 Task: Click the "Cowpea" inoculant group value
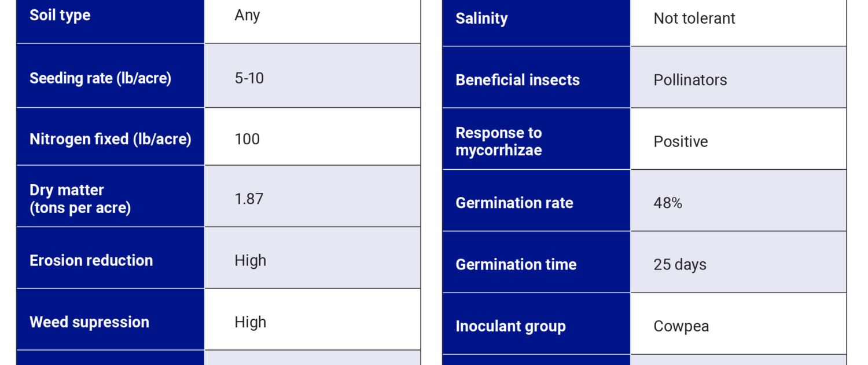681,326
